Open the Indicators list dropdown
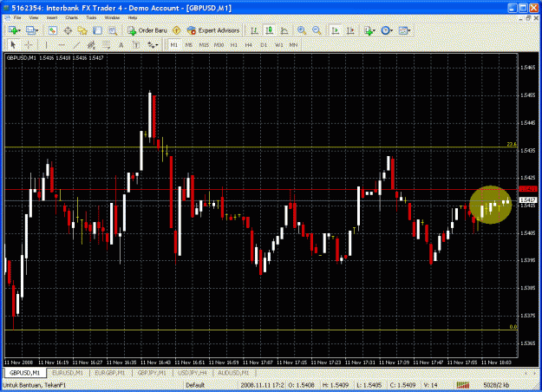542x392 pixels. [x=369, y=30]
